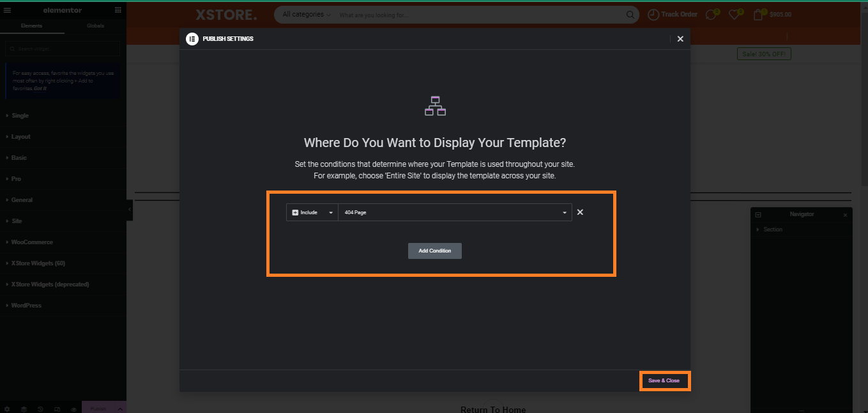The height and width of the screenshot is (413, 868).
Task: Click the magnifier search icon in site header
Action: coord(630,15)
